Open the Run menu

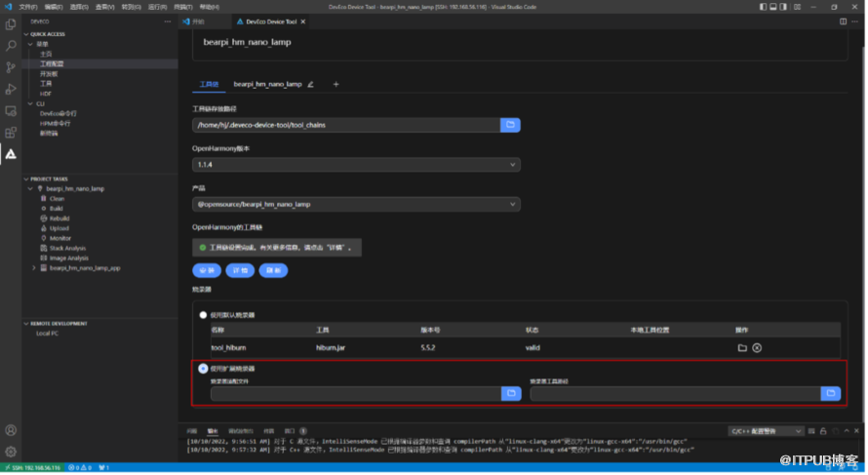(x=157, y=7)
